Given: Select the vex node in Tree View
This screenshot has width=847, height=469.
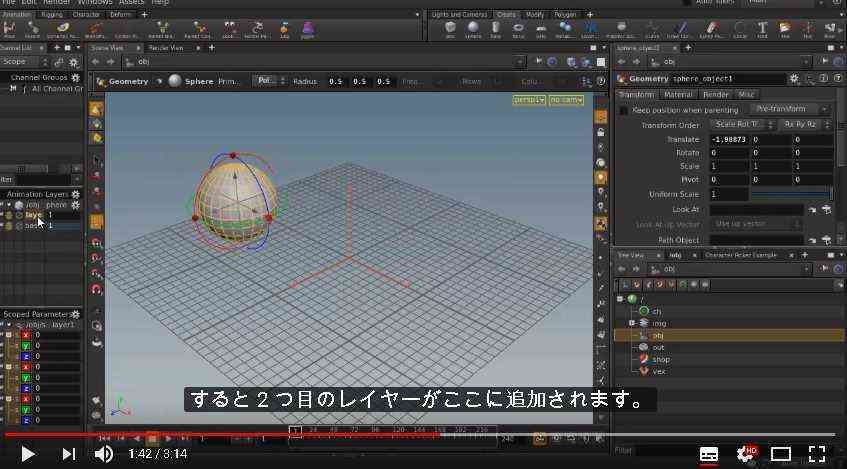Looking at the screenshot, I should 659,371.
